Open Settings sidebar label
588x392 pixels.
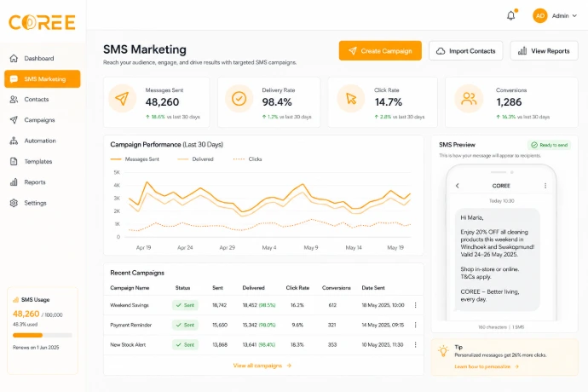[35, 203]
